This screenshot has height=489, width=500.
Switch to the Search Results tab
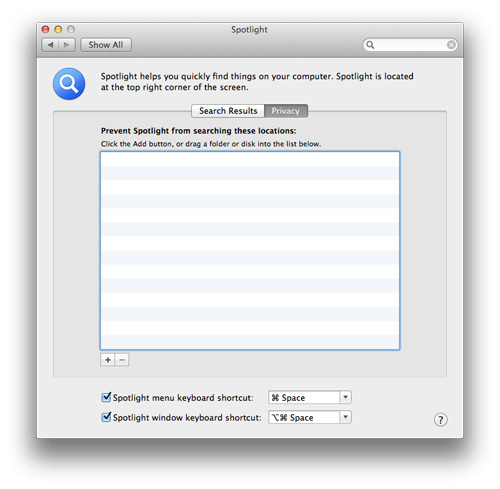pos(228,111)
